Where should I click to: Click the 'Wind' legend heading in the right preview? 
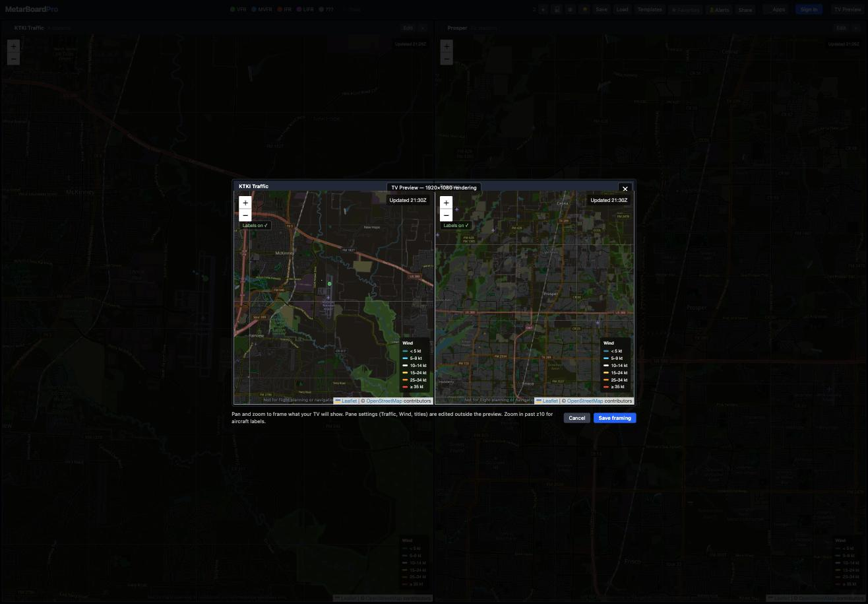point(609,343)
